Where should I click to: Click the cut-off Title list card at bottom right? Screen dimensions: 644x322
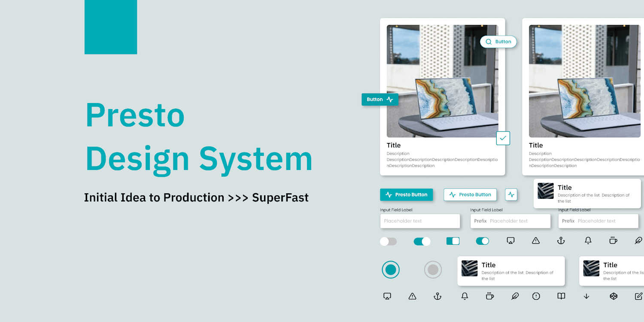coord(611,271)
